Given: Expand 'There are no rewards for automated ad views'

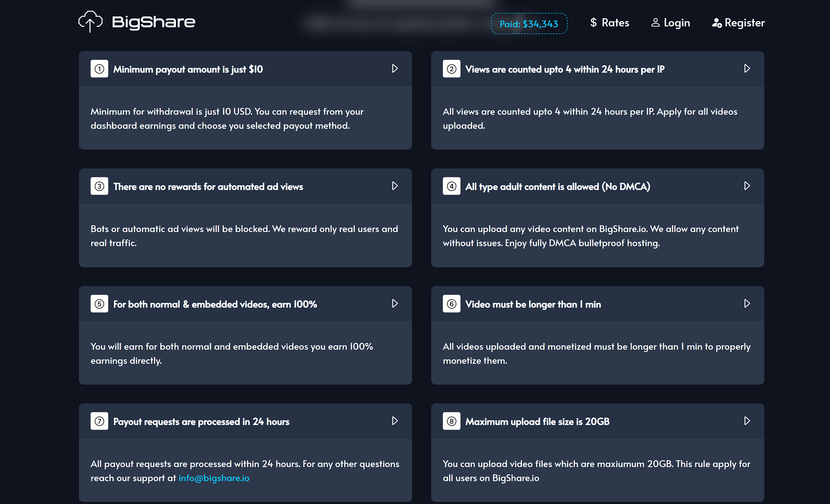Looking at the screenshot, I should [395, 186].
